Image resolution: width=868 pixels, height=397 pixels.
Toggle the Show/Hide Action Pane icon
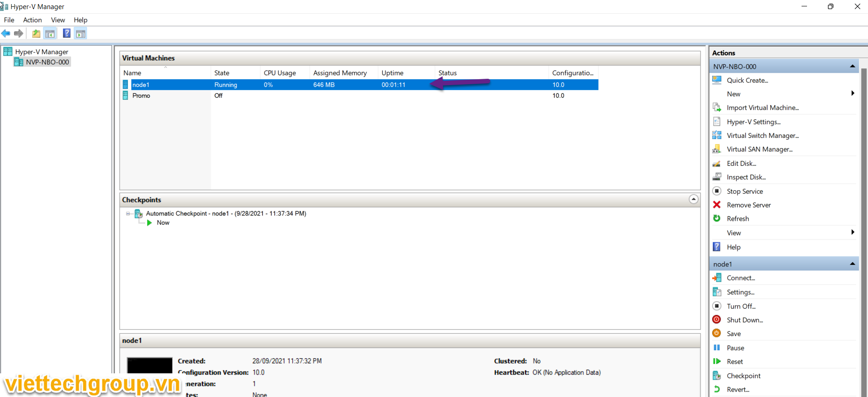point(81,33)
